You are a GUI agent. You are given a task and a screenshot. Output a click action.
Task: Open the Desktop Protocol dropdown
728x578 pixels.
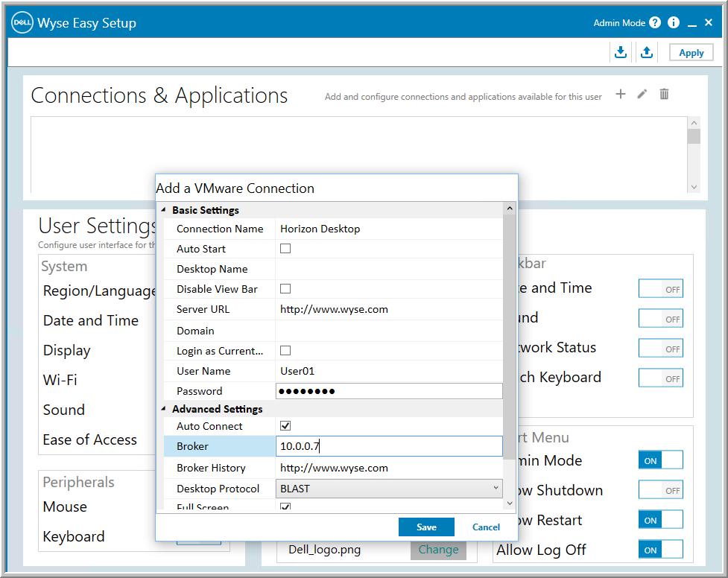coord(389,489)
